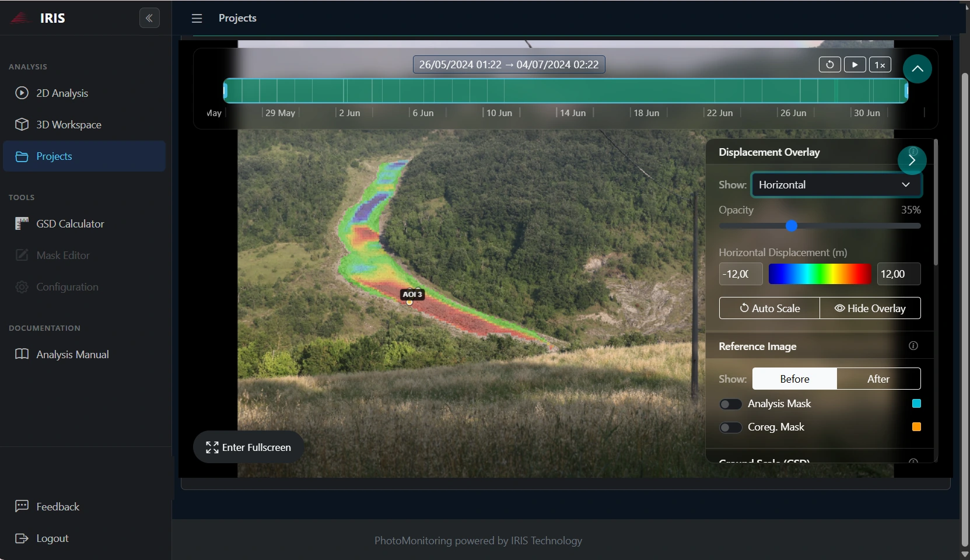Click the Auto Scale button
Image resolution: width=970 pixels, height=560 pixels.
pyautogui.click(x=769, y=309)
